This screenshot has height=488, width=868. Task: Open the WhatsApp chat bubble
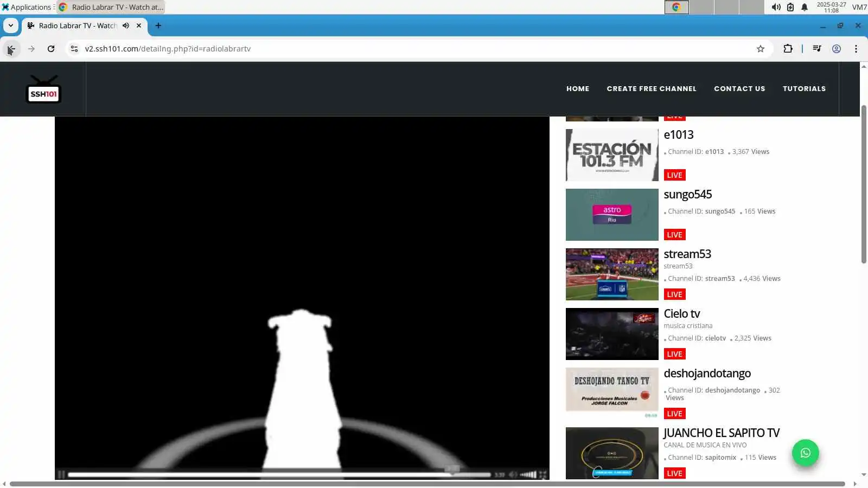806,453
